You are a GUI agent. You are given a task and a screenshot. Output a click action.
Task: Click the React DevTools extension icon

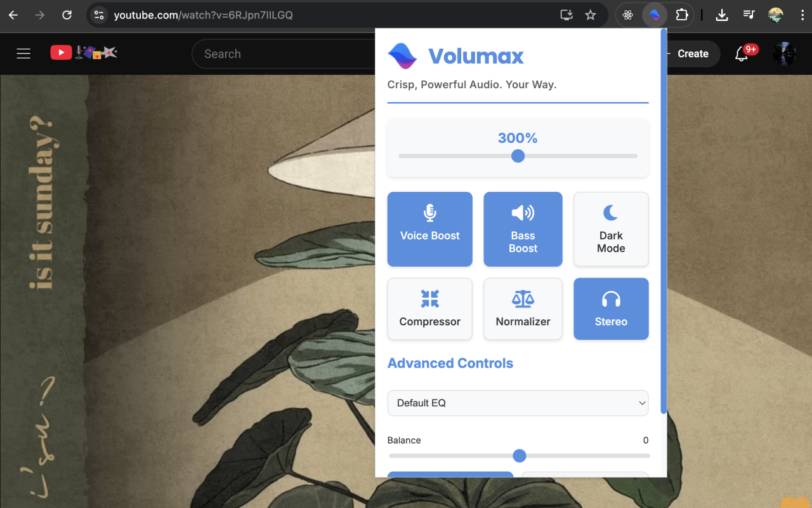(x=628, y=15)
